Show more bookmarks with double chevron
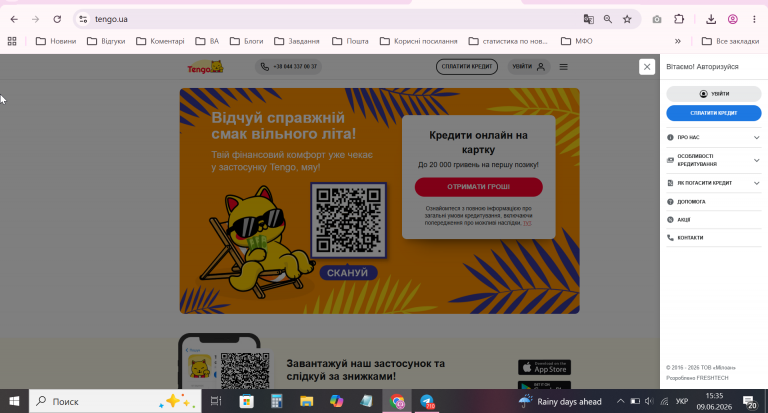This screenshot has height=413, width=768. coord(678,41)
